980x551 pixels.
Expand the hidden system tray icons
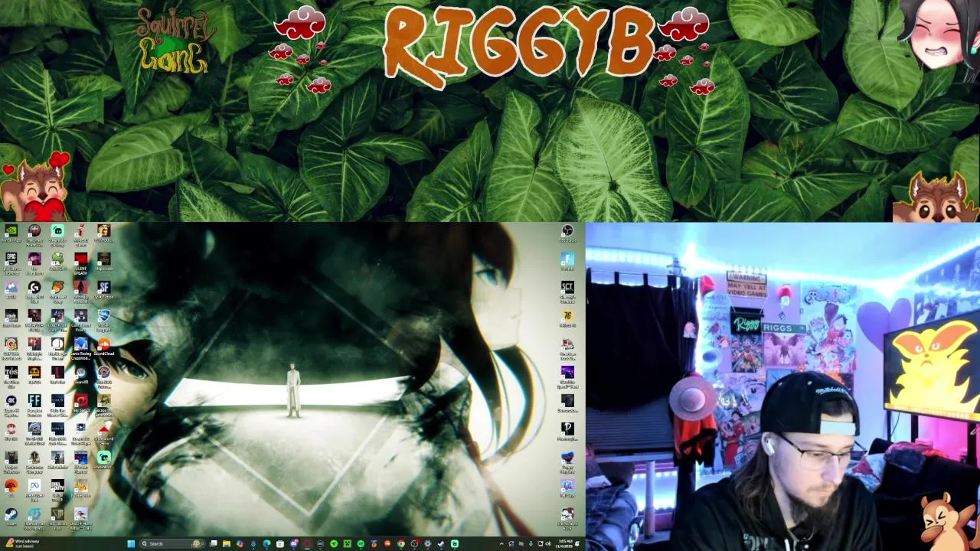pyautogui.click(x=502, y=544)
